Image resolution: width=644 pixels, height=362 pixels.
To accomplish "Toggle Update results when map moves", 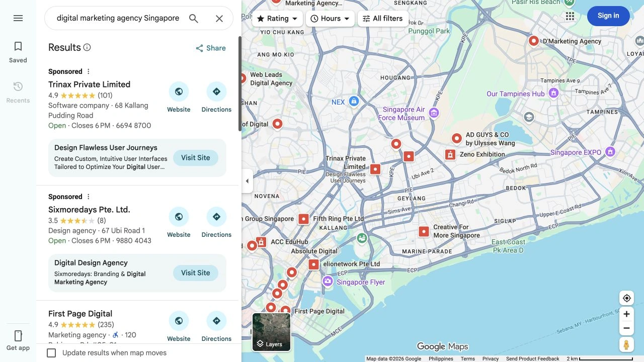I will [51, 353].
